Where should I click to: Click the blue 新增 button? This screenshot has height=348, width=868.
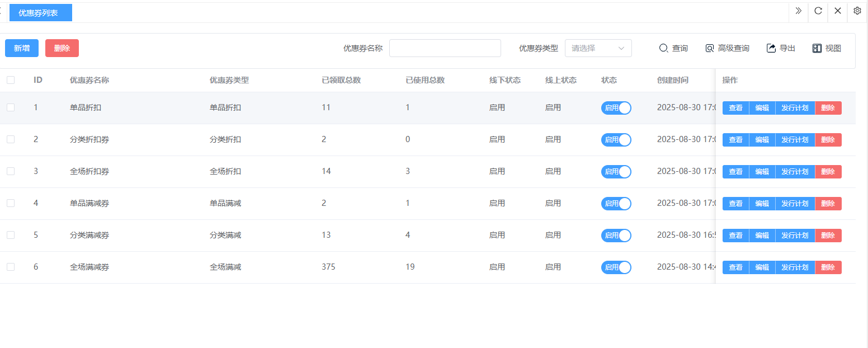pyautogui.click(x=22, y=48)
